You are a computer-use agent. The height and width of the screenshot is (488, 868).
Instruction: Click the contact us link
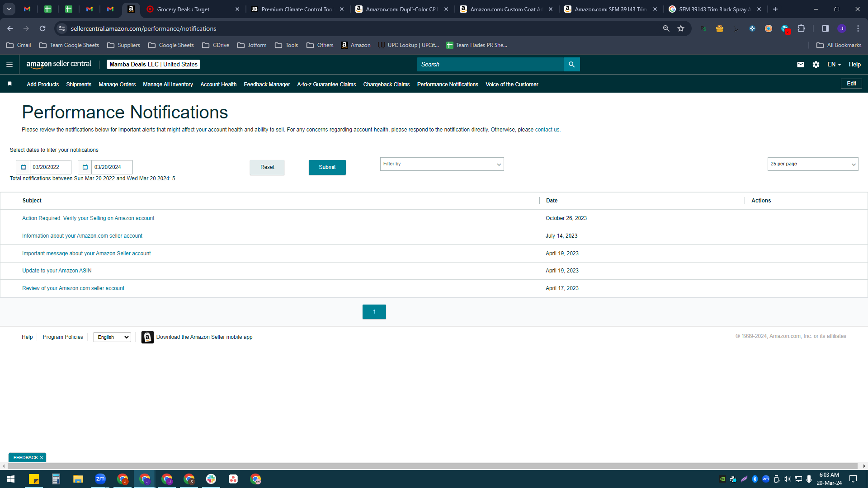click(x=547, y=130)
